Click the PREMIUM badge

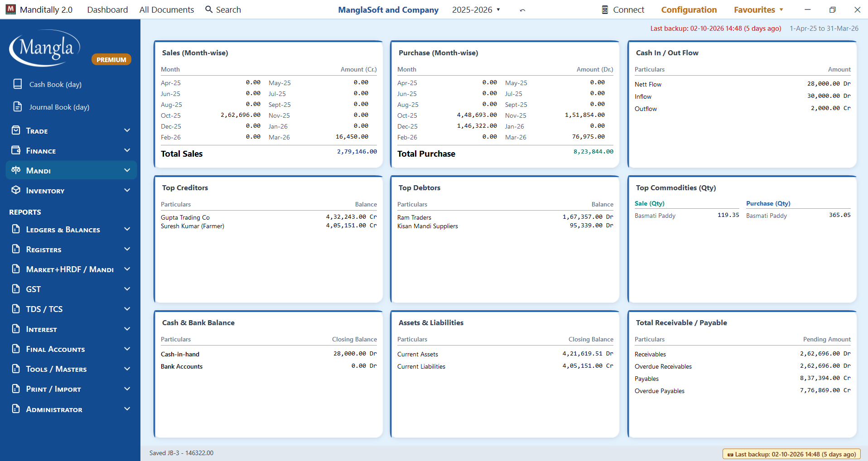(x=111, y=59)
